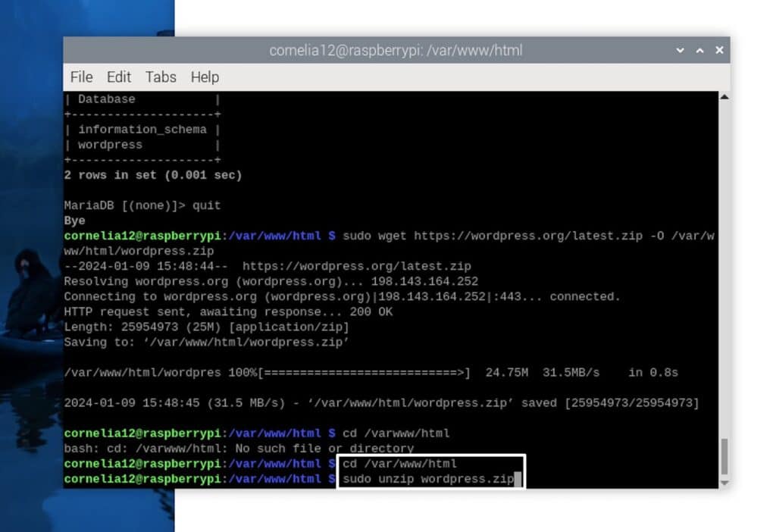Maximize the terminal window
This screenshot has width=776, height=532.
click(x=699, y=51)
